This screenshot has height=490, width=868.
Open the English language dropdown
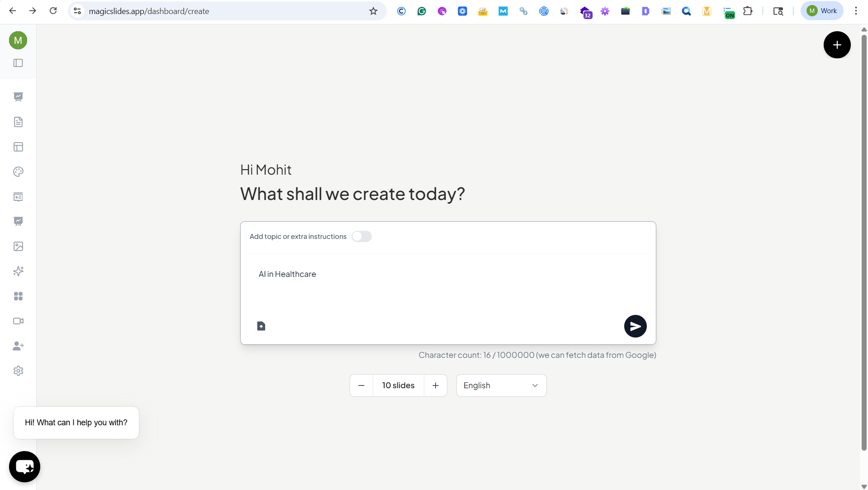pyautogui.click(x=501, y=385)
